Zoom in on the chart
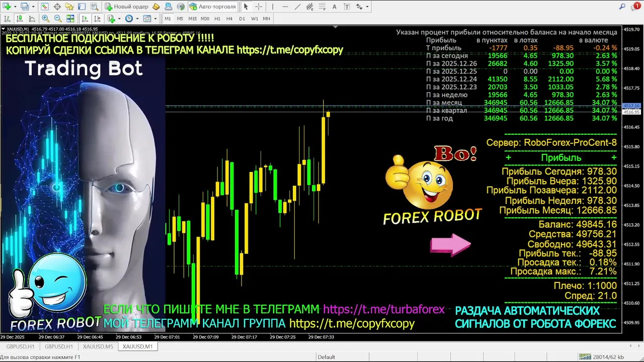The image size is (644, 362). coord(45,19)
